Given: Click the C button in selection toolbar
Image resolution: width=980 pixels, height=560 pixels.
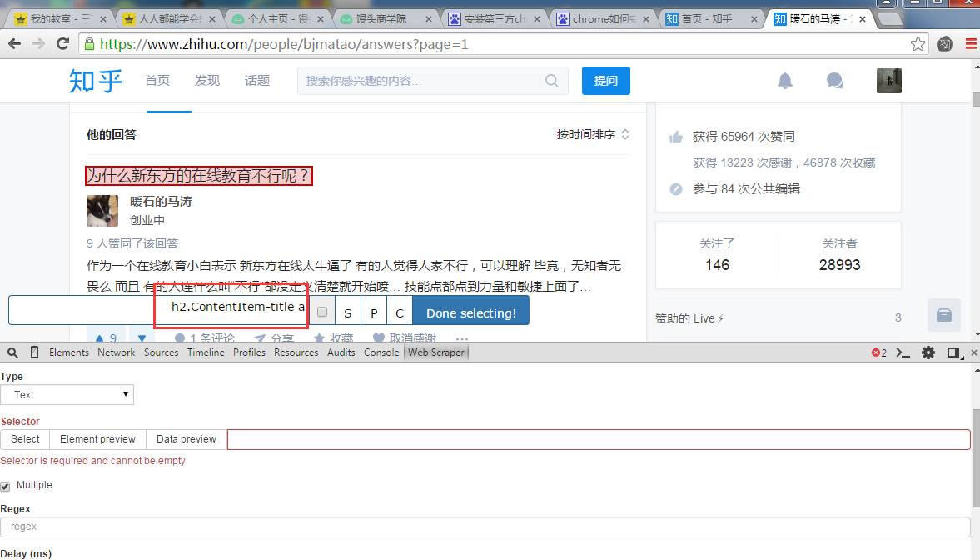Looking at the screenshot, I should point(400,311).
